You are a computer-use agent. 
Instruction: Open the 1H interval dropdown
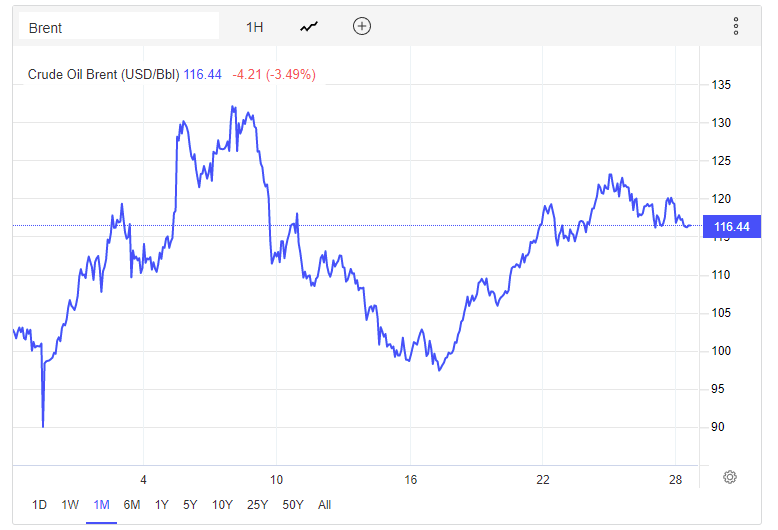point(255,27)
